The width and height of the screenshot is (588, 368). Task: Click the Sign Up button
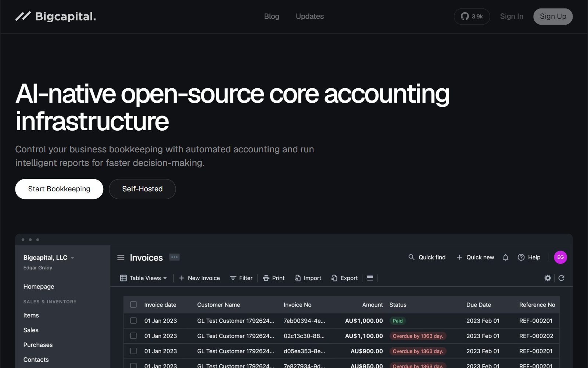(x=553, y=17)
